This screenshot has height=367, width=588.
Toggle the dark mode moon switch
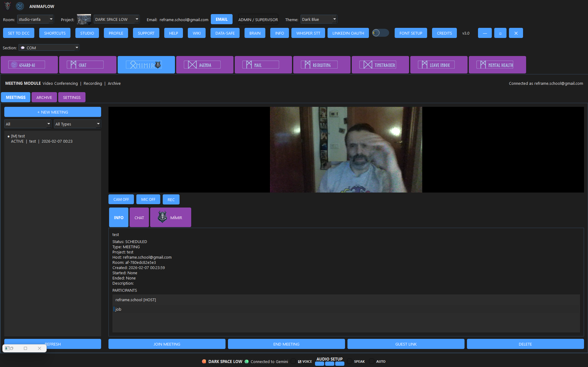(x=380, y=33)
